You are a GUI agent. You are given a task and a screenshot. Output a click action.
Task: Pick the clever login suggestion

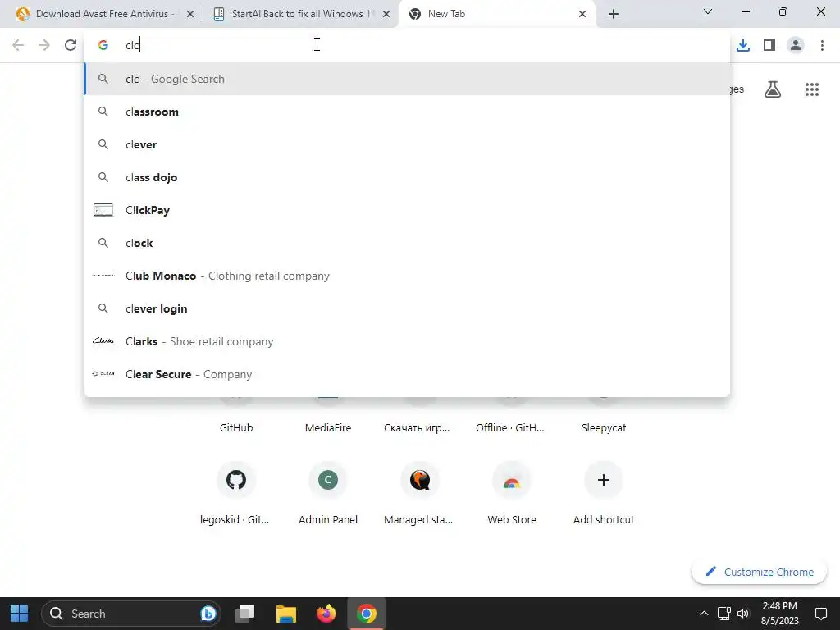pyautogui.click(x=407, y=308)
